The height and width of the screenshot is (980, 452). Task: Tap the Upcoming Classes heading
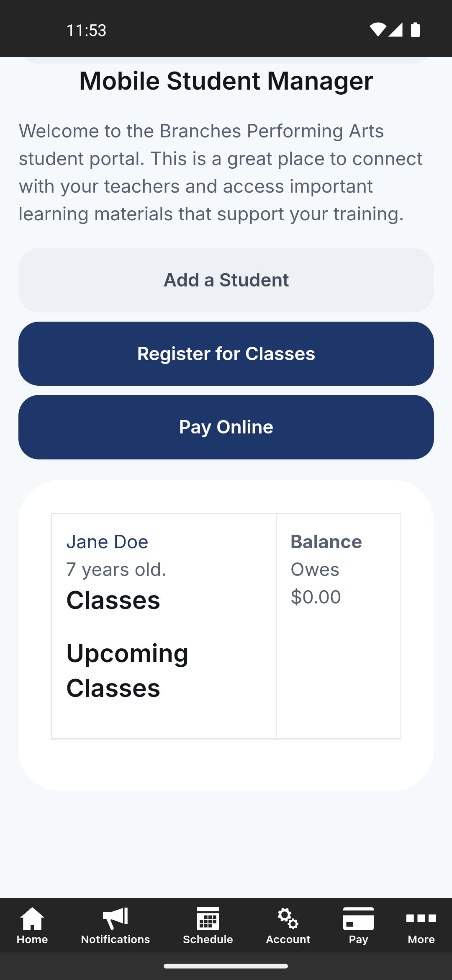127,671
